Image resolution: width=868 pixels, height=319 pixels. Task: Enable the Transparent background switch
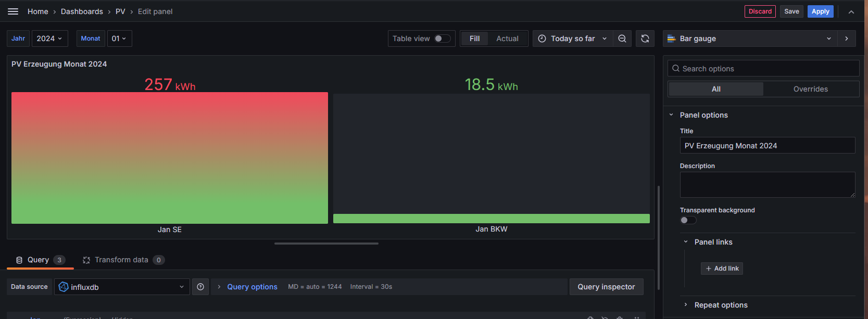coord(688,220)
